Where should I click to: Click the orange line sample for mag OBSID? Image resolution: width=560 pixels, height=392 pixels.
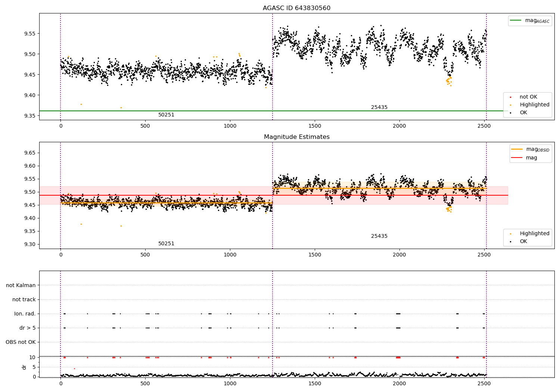517,149
